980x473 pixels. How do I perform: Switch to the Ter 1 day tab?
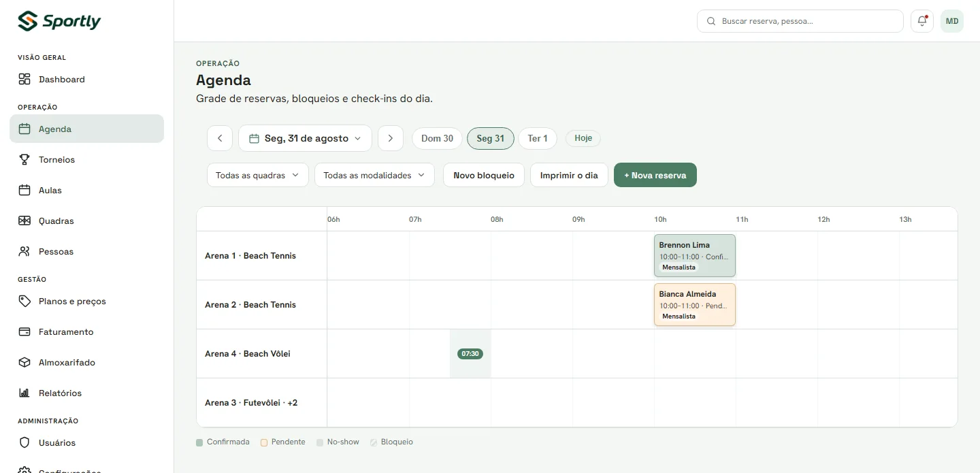[538, 138]
